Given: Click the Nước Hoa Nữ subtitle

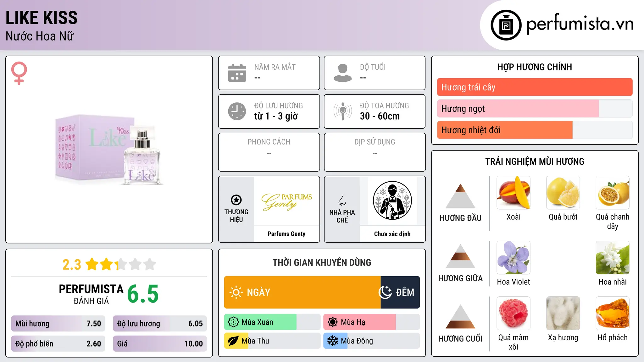Looking at the screenshot, I should click(40, 36).
